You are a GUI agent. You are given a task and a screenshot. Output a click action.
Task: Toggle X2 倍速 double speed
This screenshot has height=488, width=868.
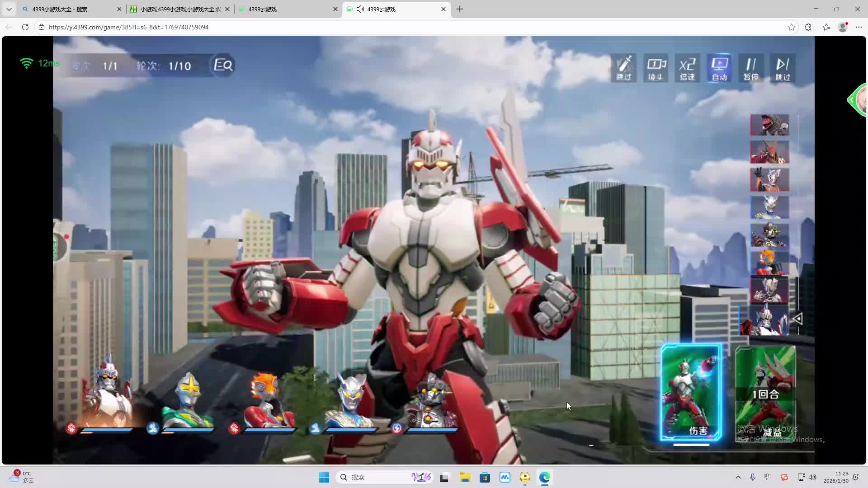(687, 68)
